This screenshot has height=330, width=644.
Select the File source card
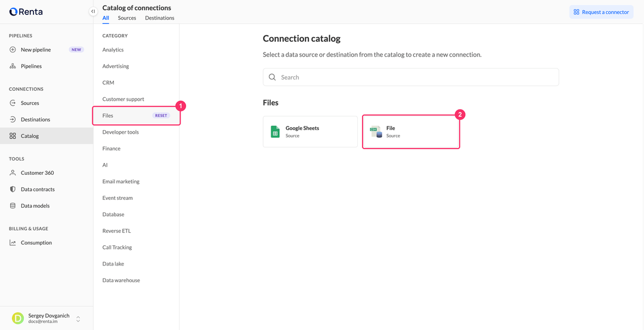[x=411, y=131]
